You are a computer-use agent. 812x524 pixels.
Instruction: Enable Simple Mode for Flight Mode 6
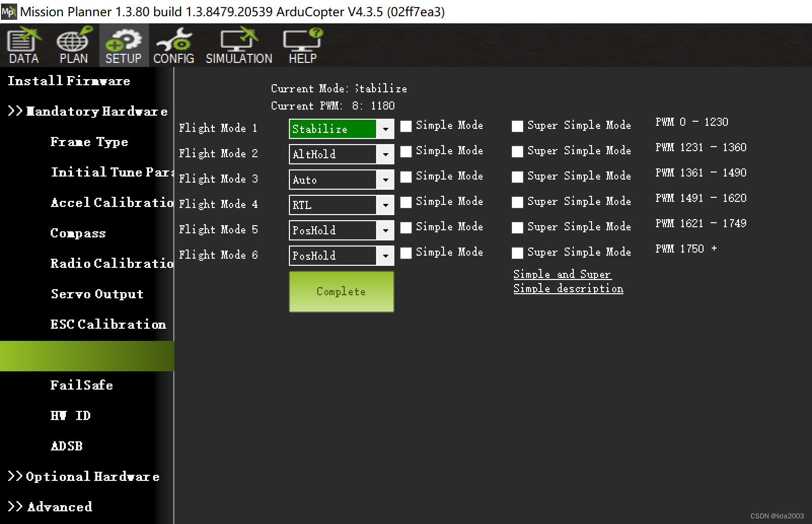(406, 253)
